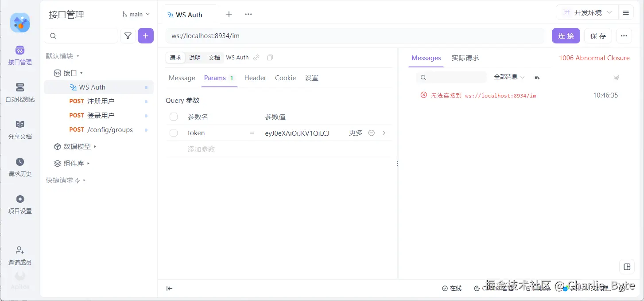The image size is (644, 301).
Task: Open the 接口管理 sidebar section
Action: (x=20, y=55)
